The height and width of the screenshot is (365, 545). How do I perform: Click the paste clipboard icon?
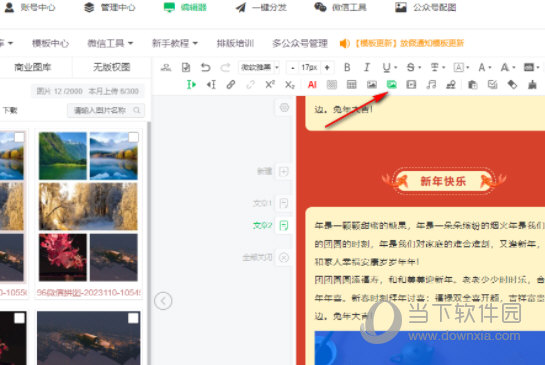click(x=472, y=84)
